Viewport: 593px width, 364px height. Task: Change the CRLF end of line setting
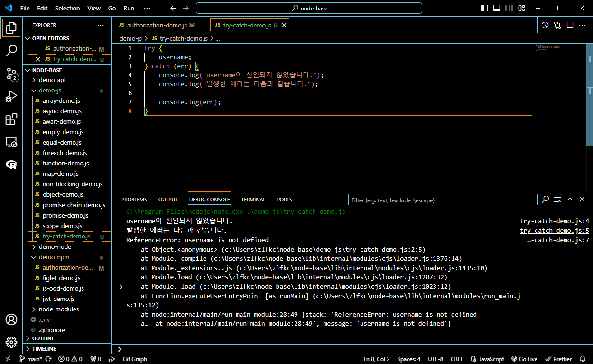[456, 359]
